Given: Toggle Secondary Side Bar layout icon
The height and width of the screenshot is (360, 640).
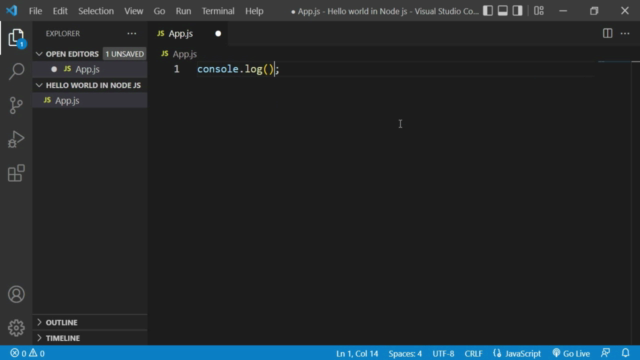Looking at the screenshot, I should click(517, 11).
